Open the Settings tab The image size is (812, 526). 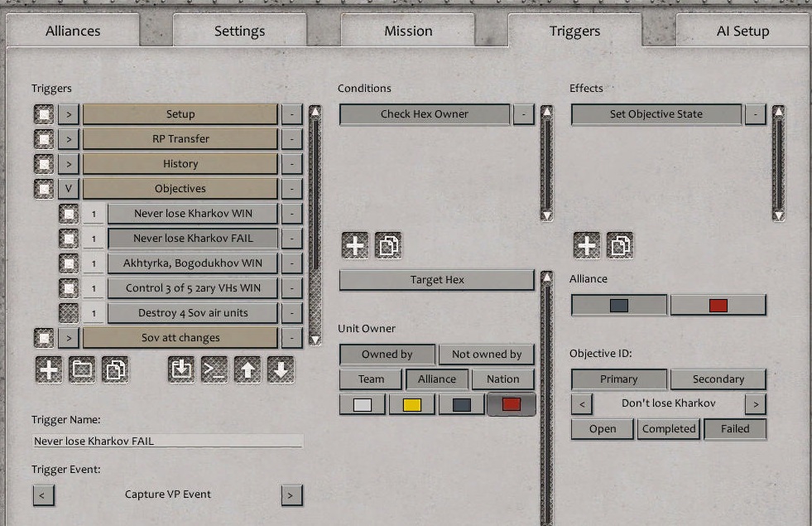[x=240, y=31]
